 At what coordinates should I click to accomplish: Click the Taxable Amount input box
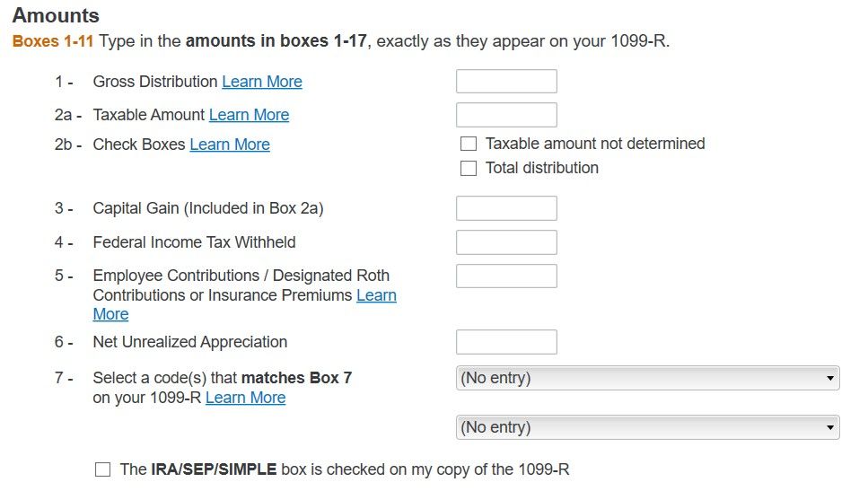506,115
